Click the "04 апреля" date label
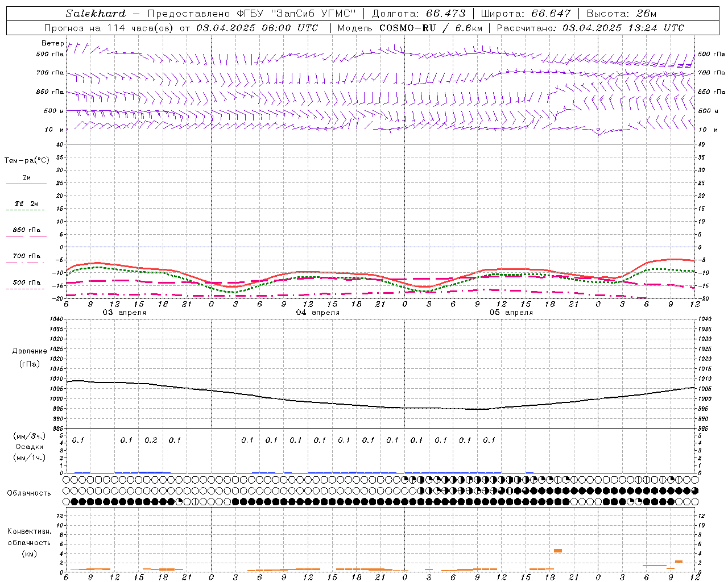The width and height of the screenshot is (728, 582). click(x=317, y=313)
